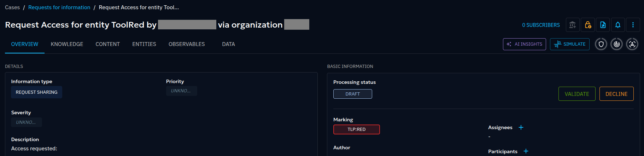
Task: Open AI Insights
Action: click(524, 44)
